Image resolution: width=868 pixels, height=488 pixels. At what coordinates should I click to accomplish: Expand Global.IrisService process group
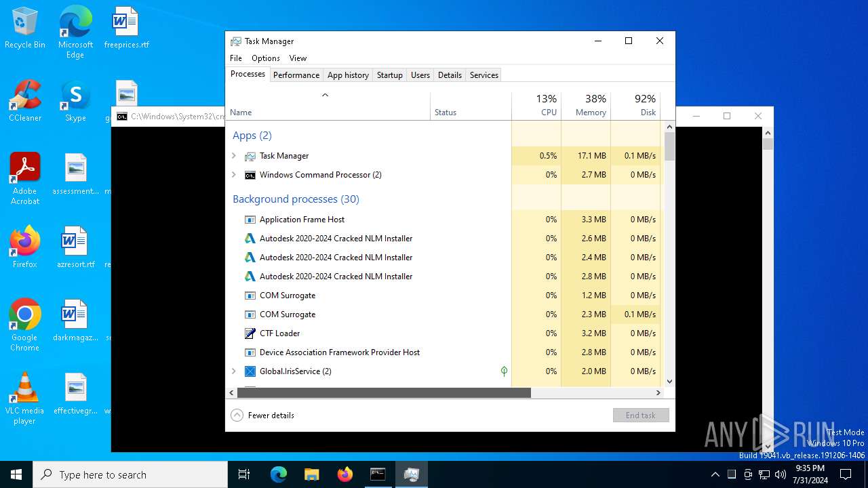click(234, 371)
